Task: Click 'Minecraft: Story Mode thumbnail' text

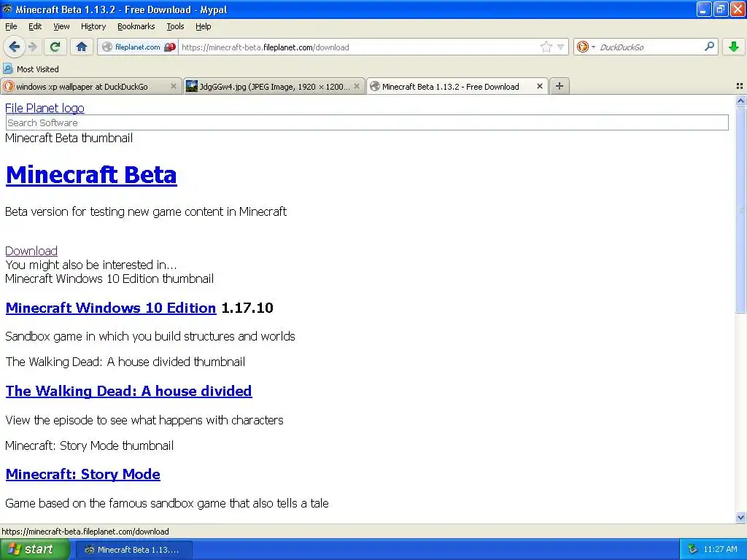Action: click(x=90, y=446)
